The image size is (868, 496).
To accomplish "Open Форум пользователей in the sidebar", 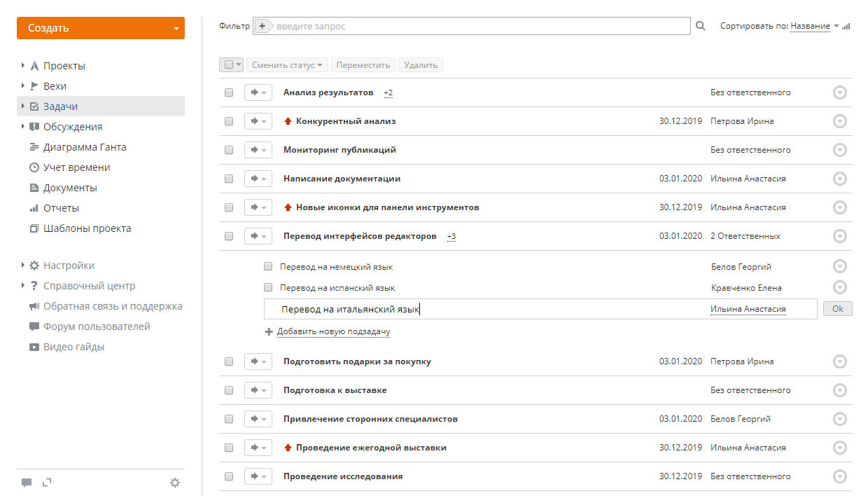I will 97,326.
